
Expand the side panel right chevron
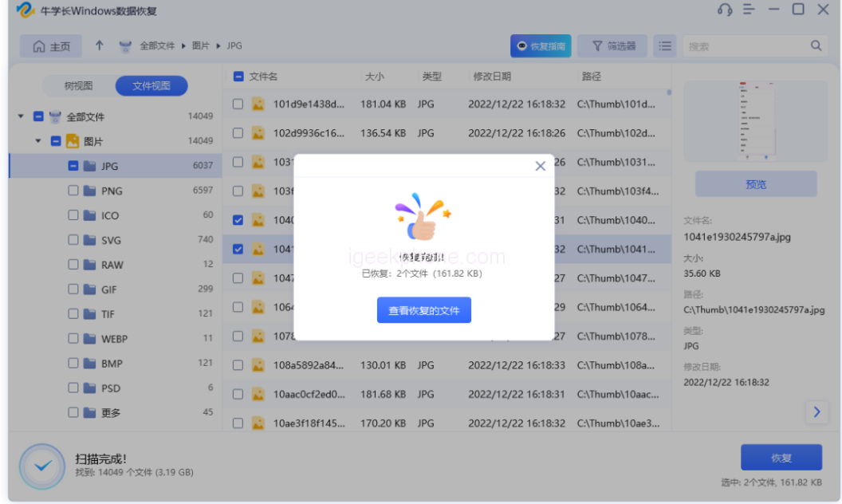(x=816, y=411)
